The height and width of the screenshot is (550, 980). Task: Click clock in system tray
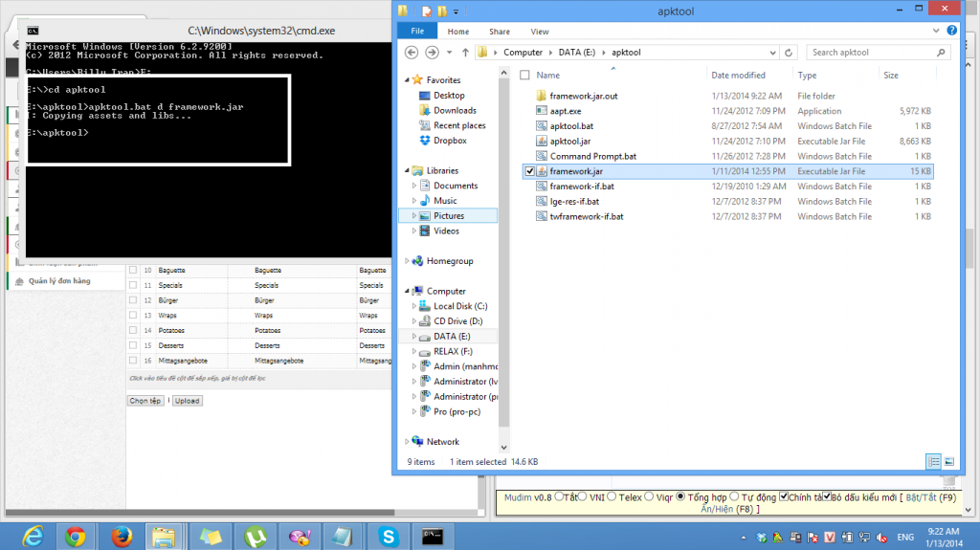pos(944,537)
